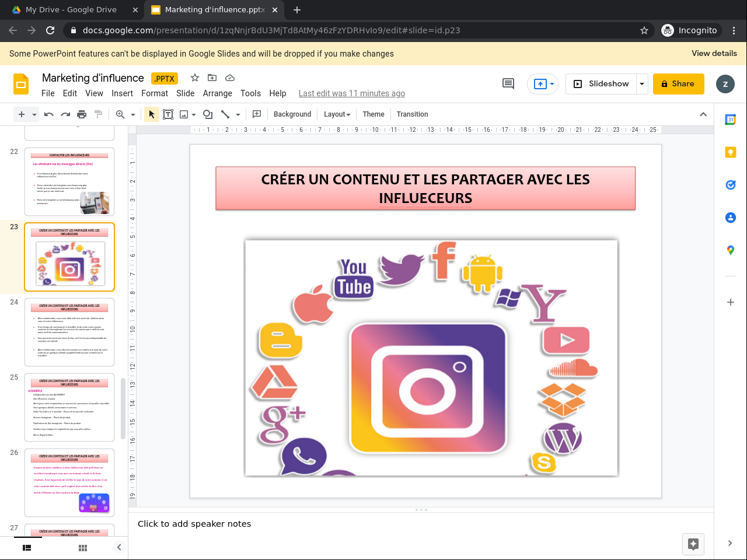Viewport: 747px width, 560px height.
Task: Click the Explore button
Action: (693, 544)
